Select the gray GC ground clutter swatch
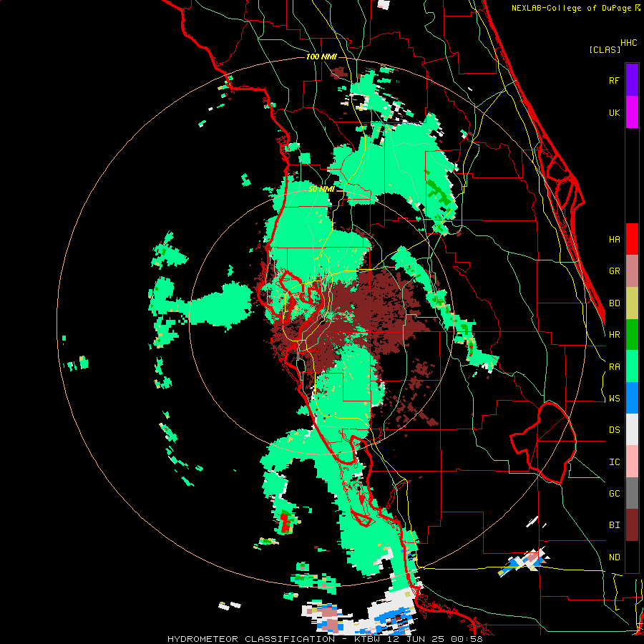 click(632, 493)
